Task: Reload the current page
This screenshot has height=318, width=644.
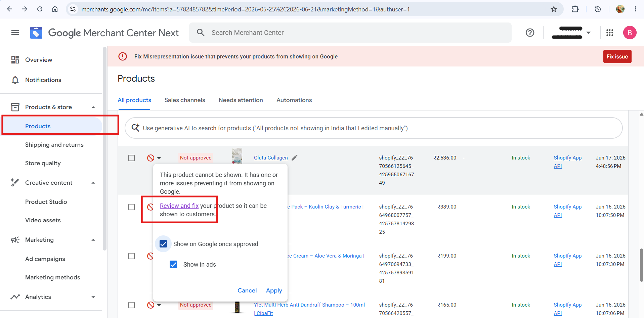Action: pos(40,9)
